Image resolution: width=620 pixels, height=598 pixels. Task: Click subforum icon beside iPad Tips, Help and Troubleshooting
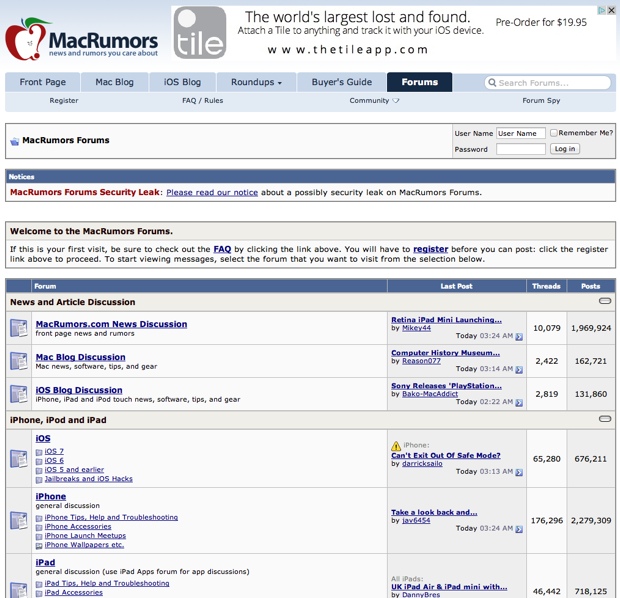tap(39, 584)
